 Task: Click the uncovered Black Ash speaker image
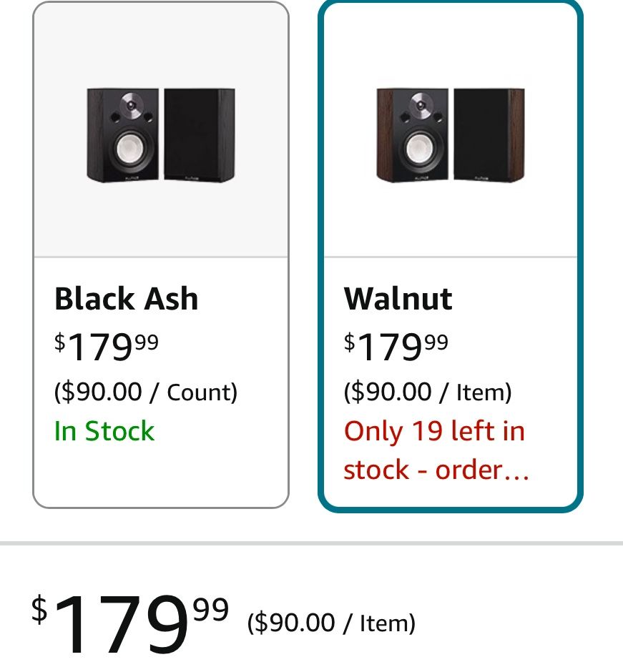coord(124,134)
